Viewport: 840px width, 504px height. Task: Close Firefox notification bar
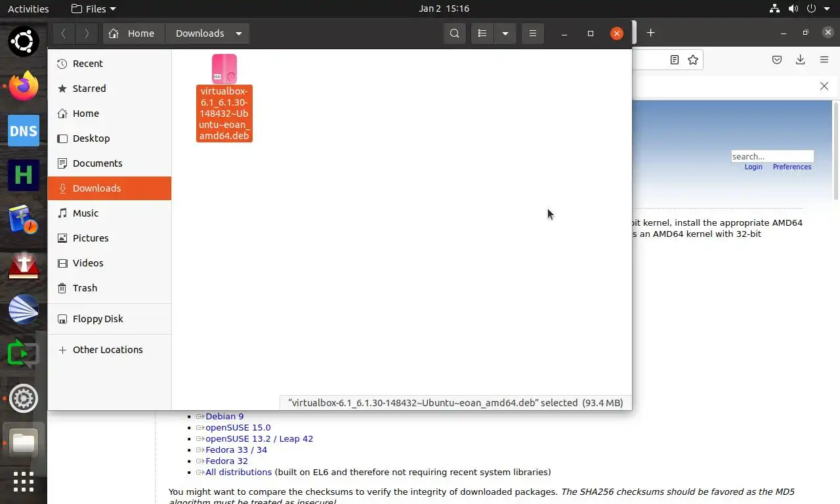point(824,86)
